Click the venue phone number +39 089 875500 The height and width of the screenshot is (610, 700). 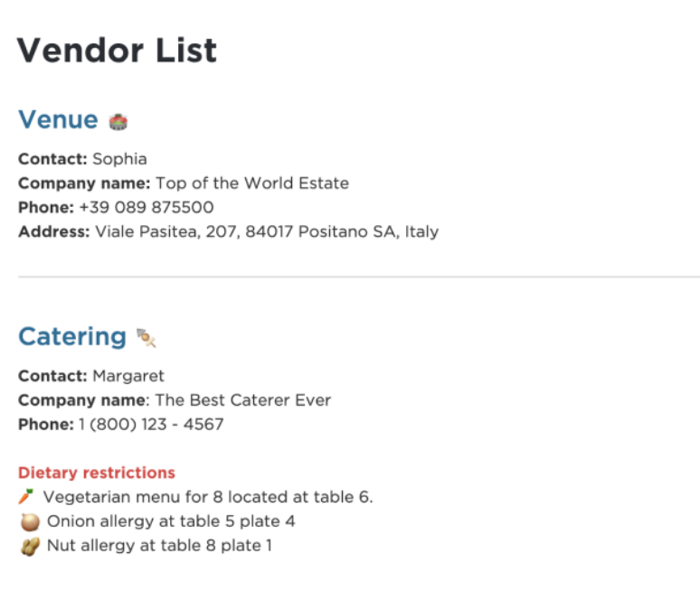pos(147,208)
